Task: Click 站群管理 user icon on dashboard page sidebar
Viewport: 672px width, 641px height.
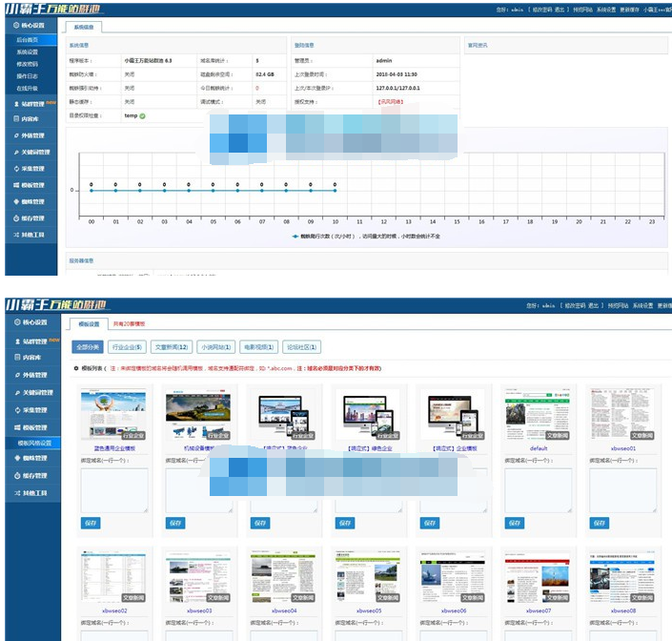Action: pos(17,104)
